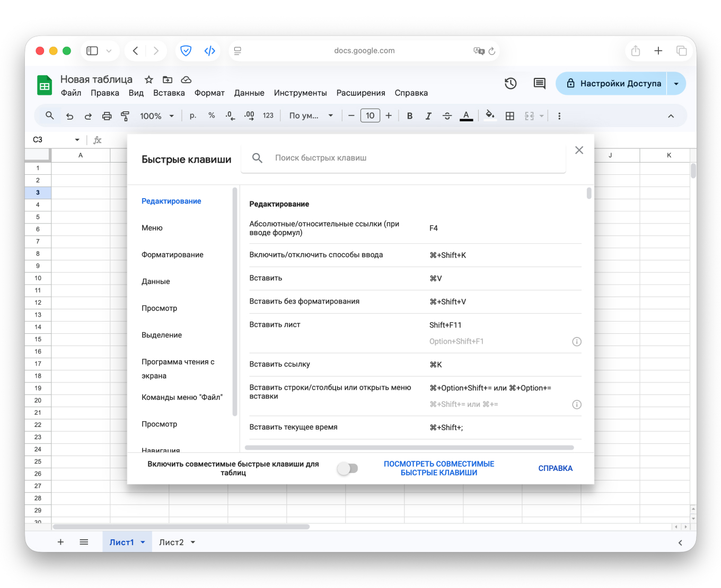Screen dimensions: 721x588
Task: Open the Вставка menu
Action: click(x=169, y=93)
